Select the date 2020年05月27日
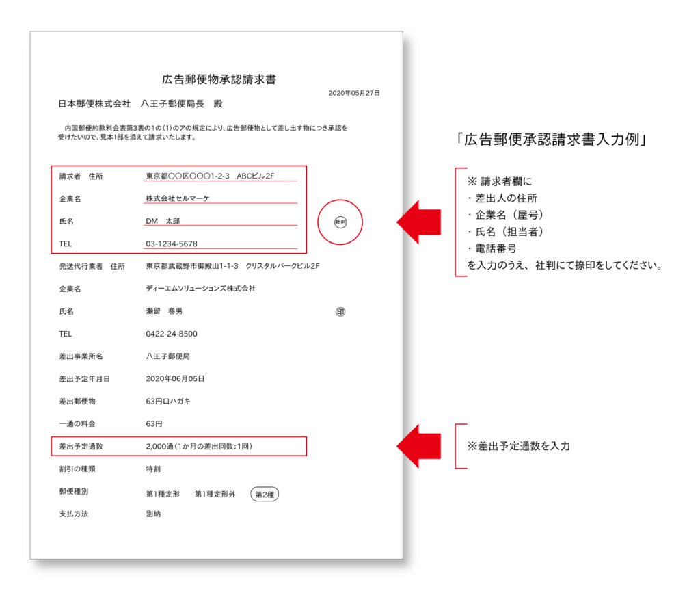Image resolution: width=700 pixels, height=591 pixels. coord(354,93)
